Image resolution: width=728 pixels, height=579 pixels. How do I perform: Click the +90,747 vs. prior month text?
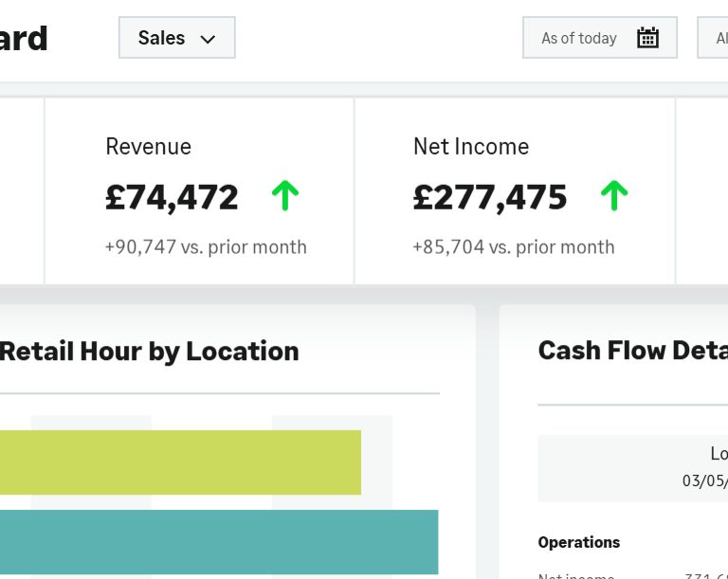pyautogui.click(x=206, y=247)
